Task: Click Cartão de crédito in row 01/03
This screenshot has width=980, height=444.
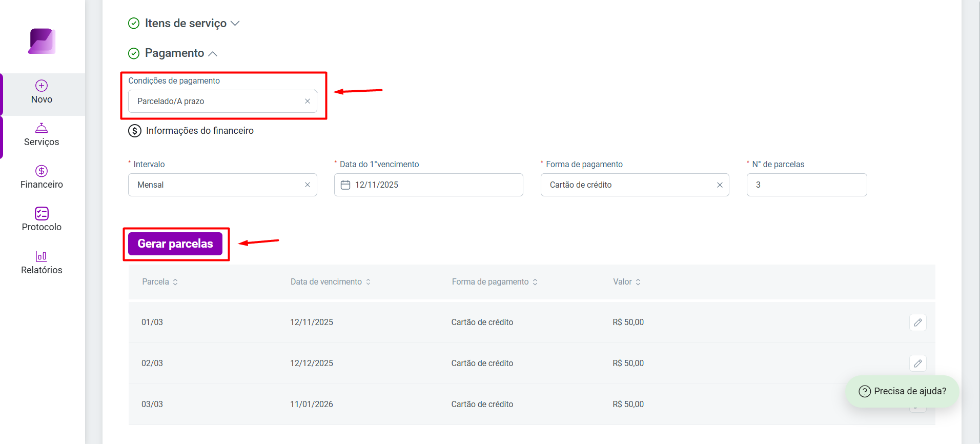Action: (x=482, y=322)
